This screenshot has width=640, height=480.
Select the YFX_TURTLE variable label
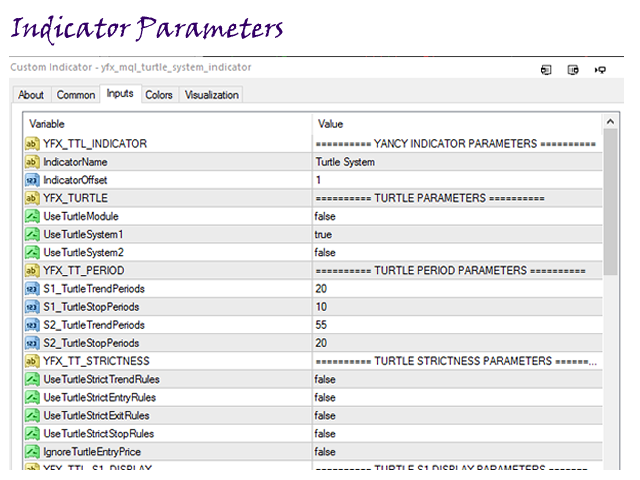click(x=76, y=198)
